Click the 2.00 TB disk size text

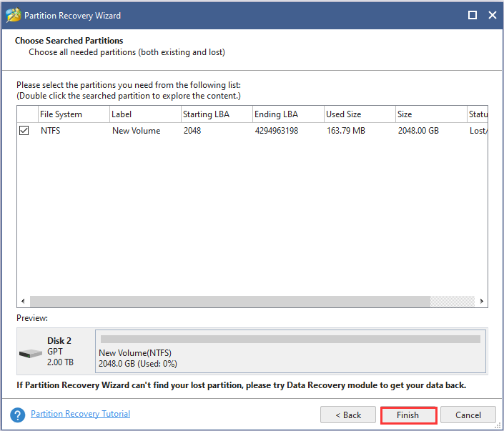(x=61, y=362)
